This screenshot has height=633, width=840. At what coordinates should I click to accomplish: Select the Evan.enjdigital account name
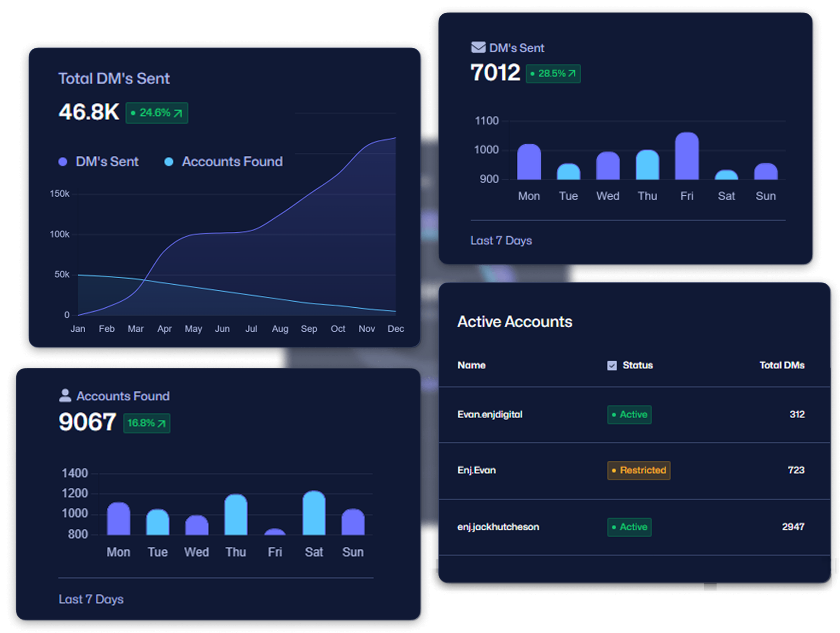[x=490, y=415]
